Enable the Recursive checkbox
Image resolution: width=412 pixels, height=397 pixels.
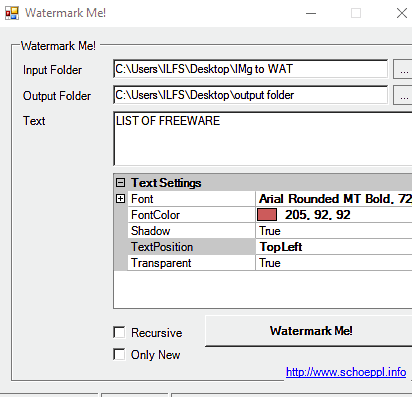pyautogui.click(x=119, y=332)
